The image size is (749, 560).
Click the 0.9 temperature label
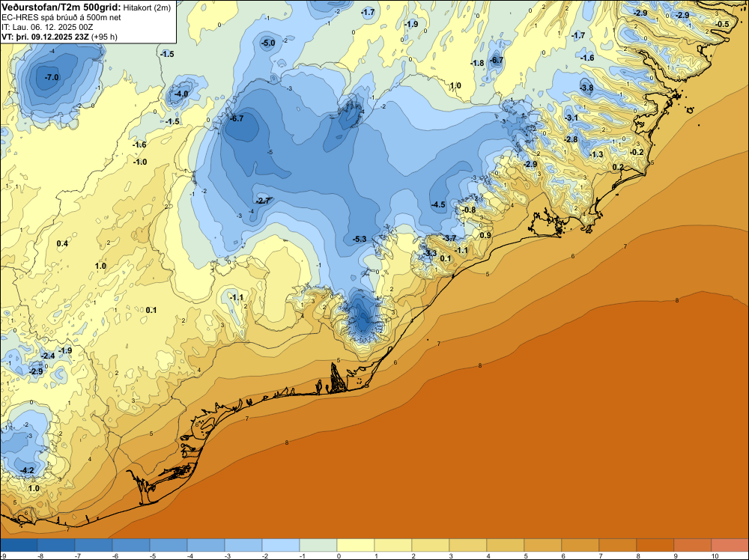tap(485, 235)
